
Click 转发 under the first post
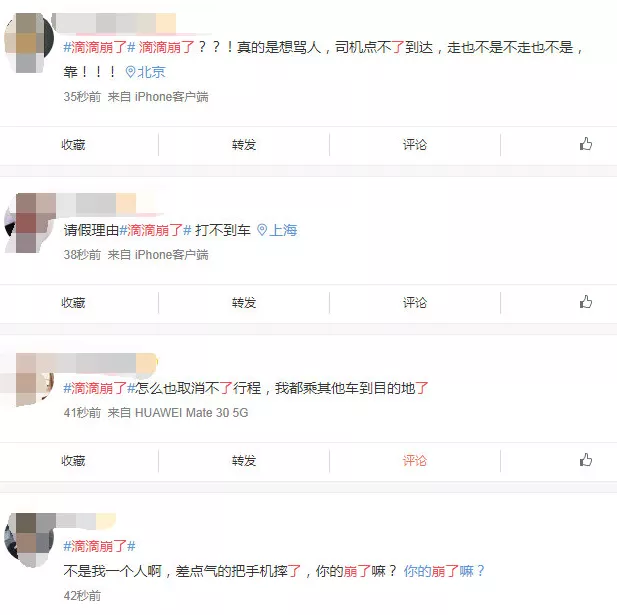point(244,145)
